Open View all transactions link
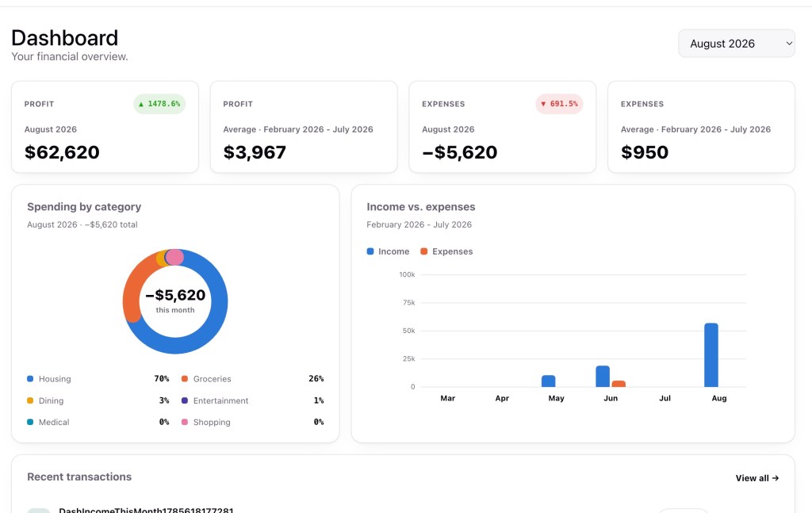 (x=757, y=478)
